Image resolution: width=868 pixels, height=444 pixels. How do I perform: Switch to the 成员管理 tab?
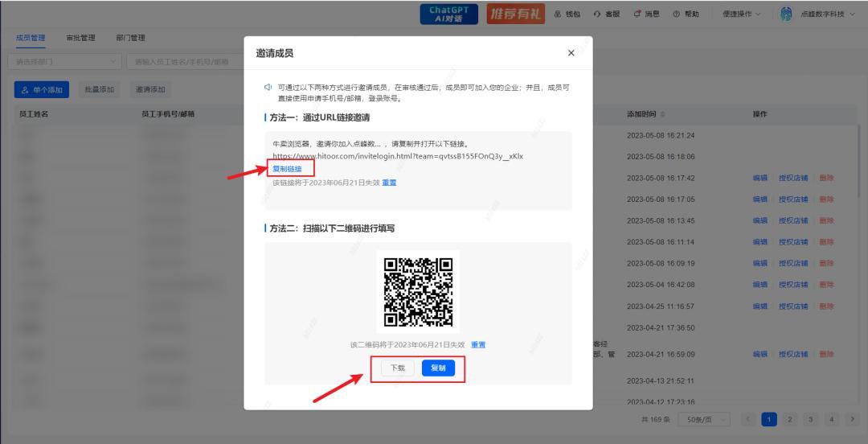(x=31, y=38)
